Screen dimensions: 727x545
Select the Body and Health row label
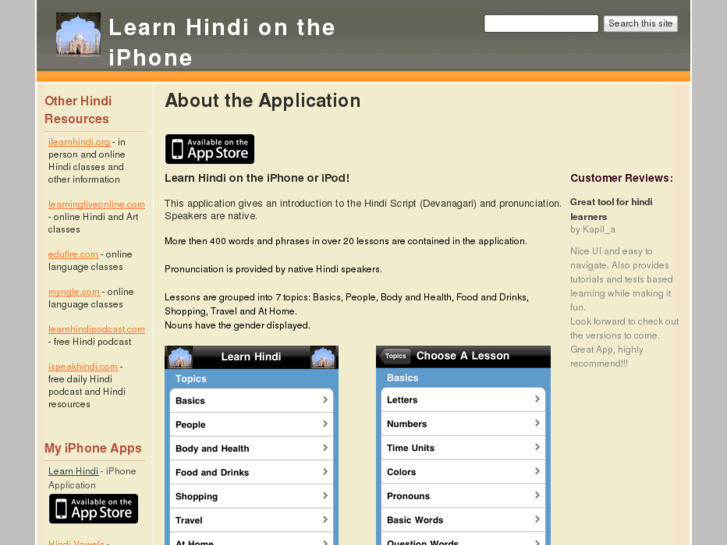point(212,449)
